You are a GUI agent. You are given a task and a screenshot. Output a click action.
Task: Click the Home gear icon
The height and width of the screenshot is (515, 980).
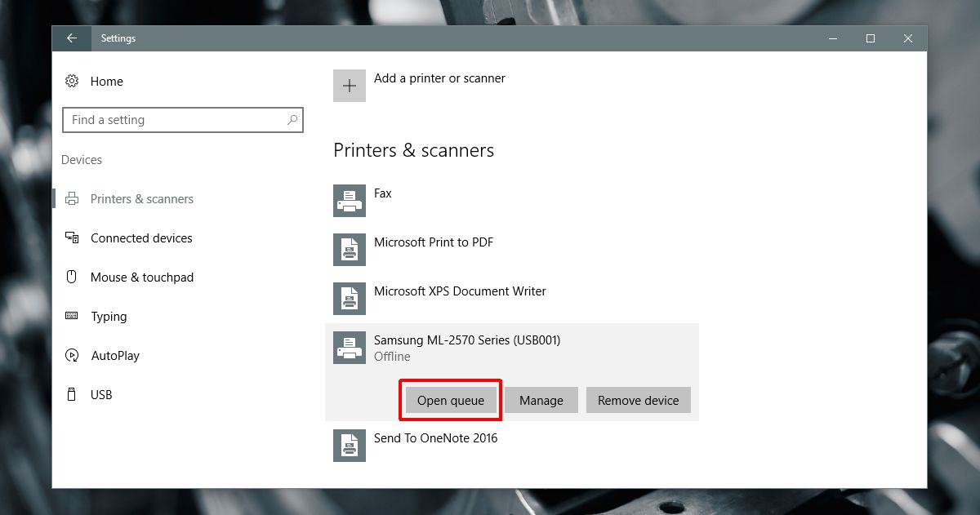(x=73, y=81)
